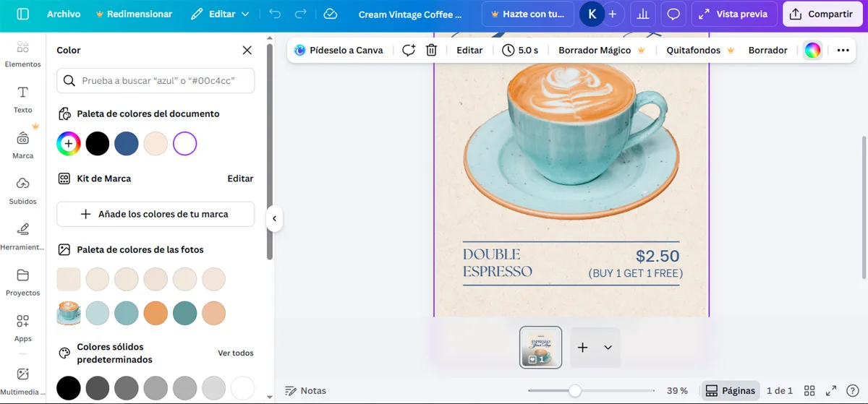Open Vista previa

tap(734, 14)
